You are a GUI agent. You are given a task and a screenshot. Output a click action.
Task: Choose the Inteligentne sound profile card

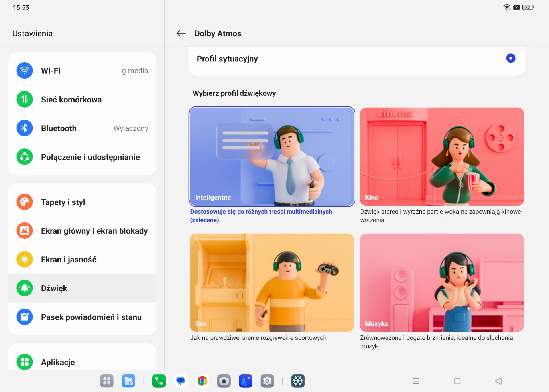(x=272, y=156)
